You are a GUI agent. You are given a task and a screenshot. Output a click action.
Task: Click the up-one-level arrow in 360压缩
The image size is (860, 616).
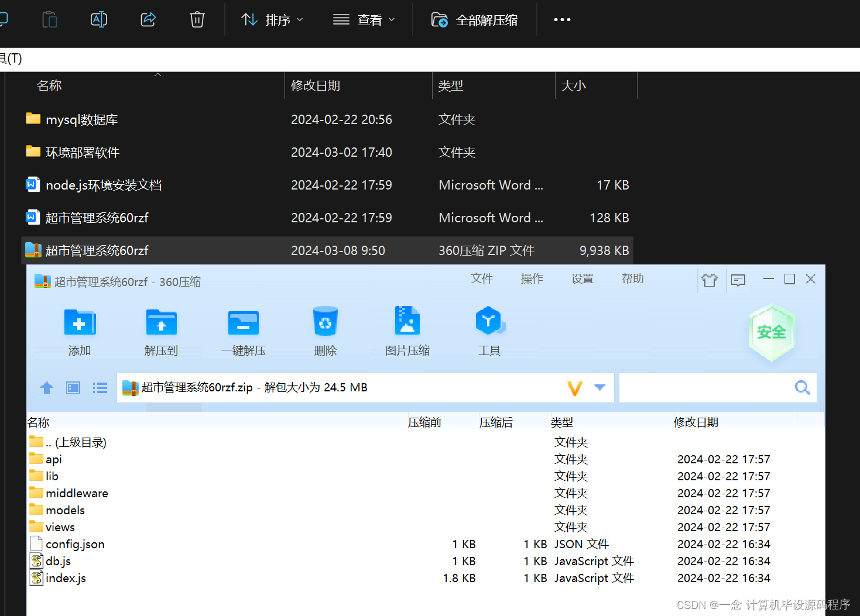[x=46, y=387]
